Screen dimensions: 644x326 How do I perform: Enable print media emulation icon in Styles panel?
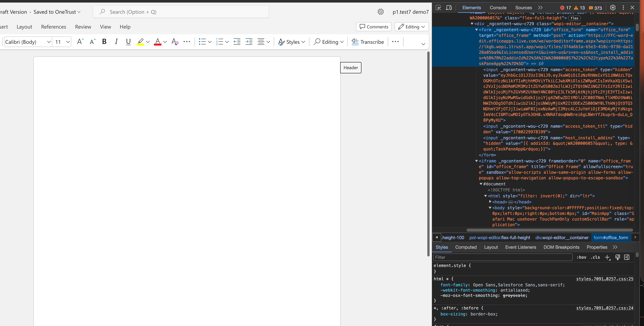click(x=618, y=257)
